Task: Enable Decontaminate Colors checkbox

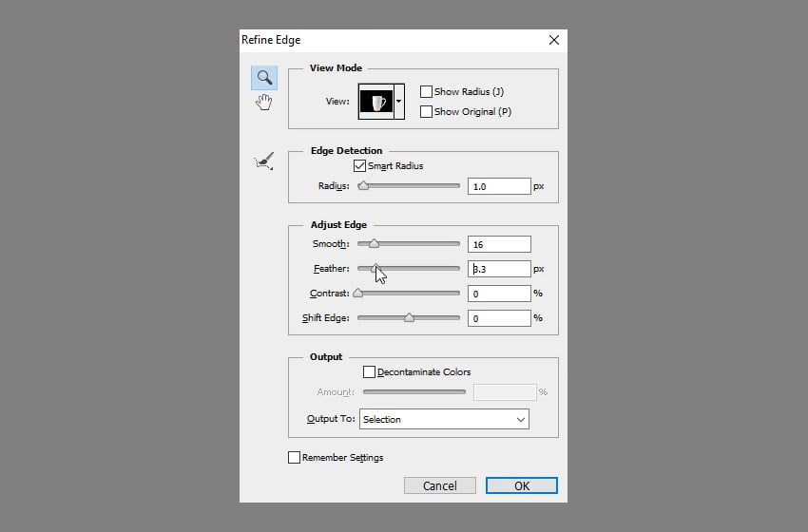Action: pos(369,371)
